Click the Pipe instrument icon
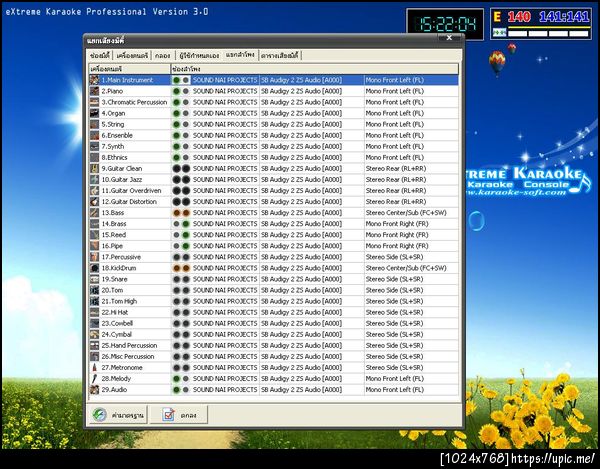 (x=94, y=246)
